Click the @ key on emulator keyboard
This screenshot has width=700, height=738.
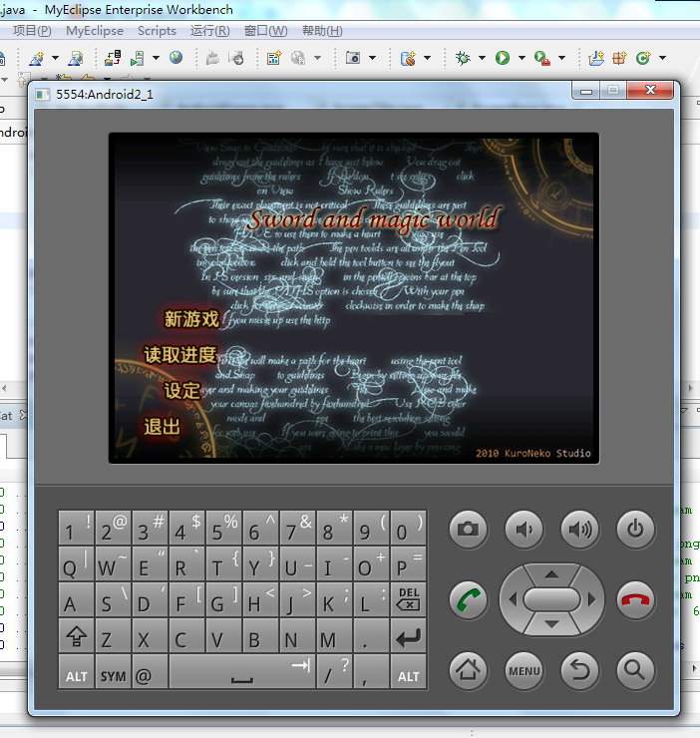[150, 671]
